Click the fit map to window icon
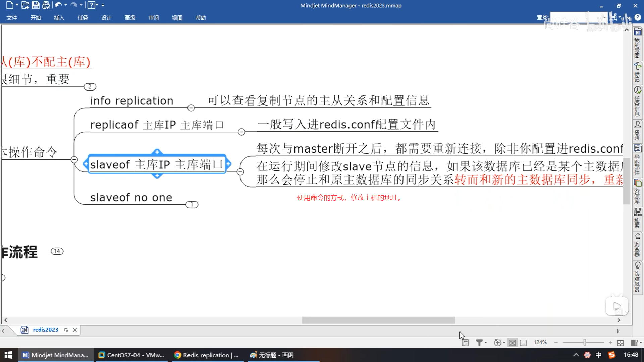The image size is (644, 362). pyautogui.click(x=620, y=342)
